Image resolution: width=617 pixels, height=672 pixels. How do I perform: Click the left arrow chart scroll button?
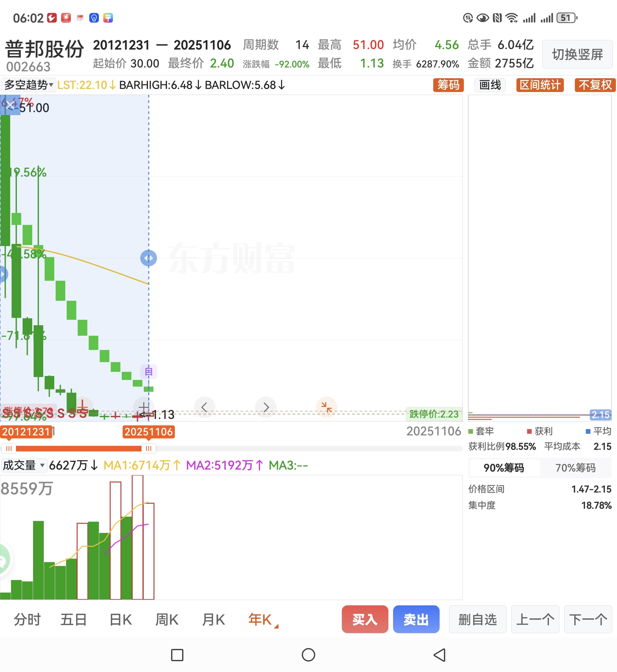click(x=205, y=407)
